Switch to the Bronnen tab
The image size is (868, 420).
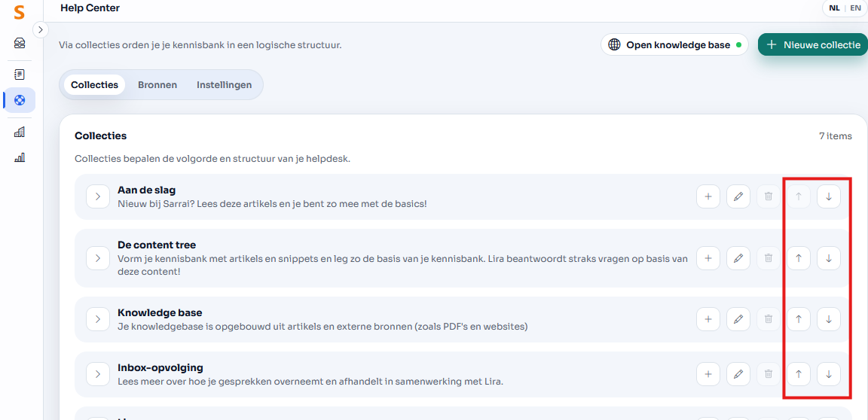point(157,84)
